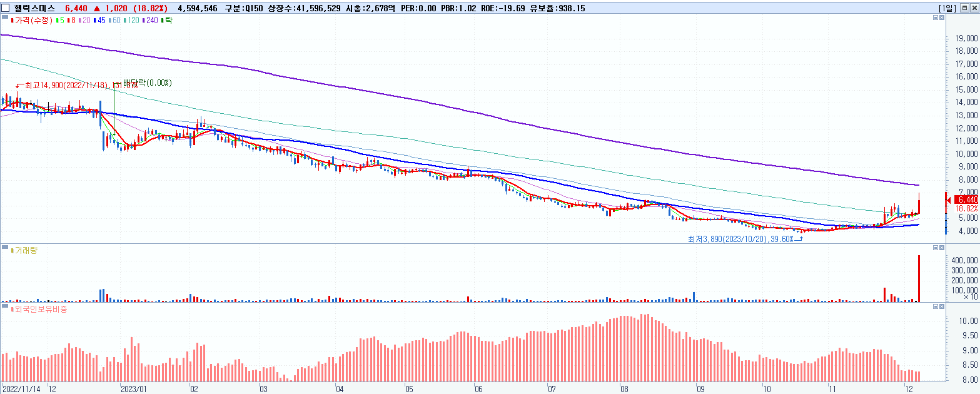The height and width of the screenshot is (394, 980).
Task: Click the 2023/01 date axis label
Action: pyautogui.click(x=133, y=388)
